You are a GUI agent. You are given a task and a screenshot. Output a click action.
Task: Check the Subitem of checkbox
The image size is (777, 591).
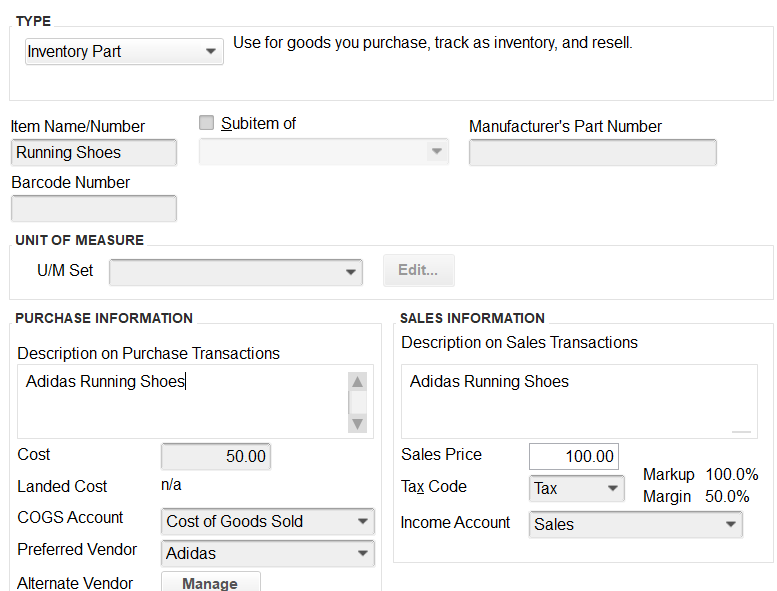point(206,122)
